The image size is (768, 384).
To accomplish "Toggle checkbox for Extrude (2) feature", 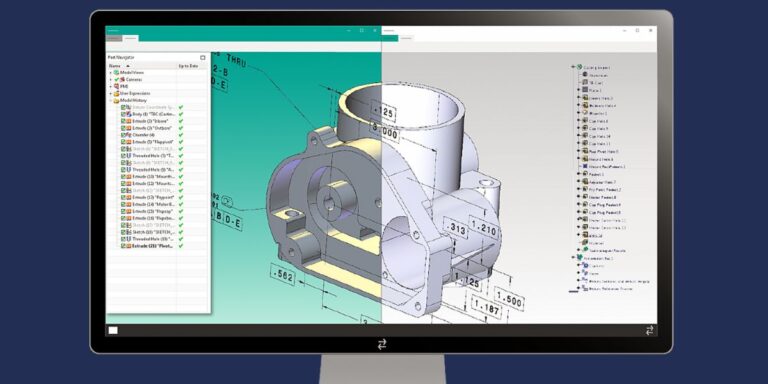I will point(123,121).
